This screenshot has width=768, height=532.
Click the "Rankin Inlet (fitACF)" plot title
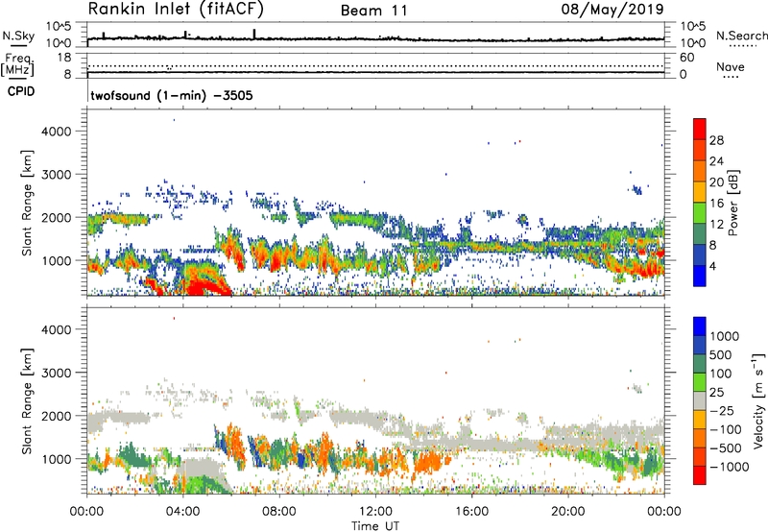coord(176,10)
